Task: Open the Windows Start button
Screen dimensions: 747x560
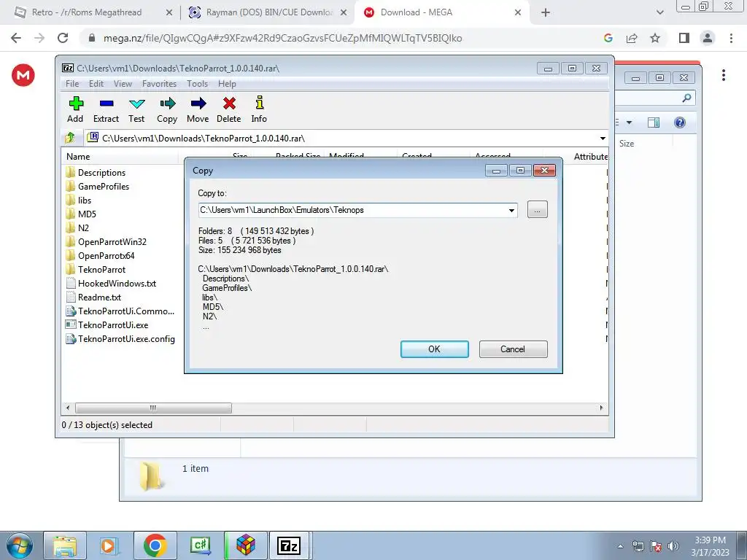Action: click(19, 545)
